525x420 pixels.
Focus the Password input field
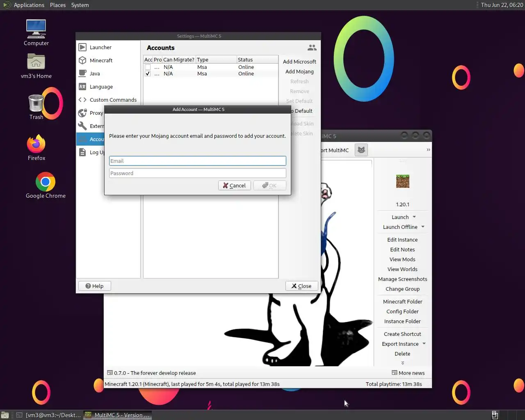tap(198, 173)
